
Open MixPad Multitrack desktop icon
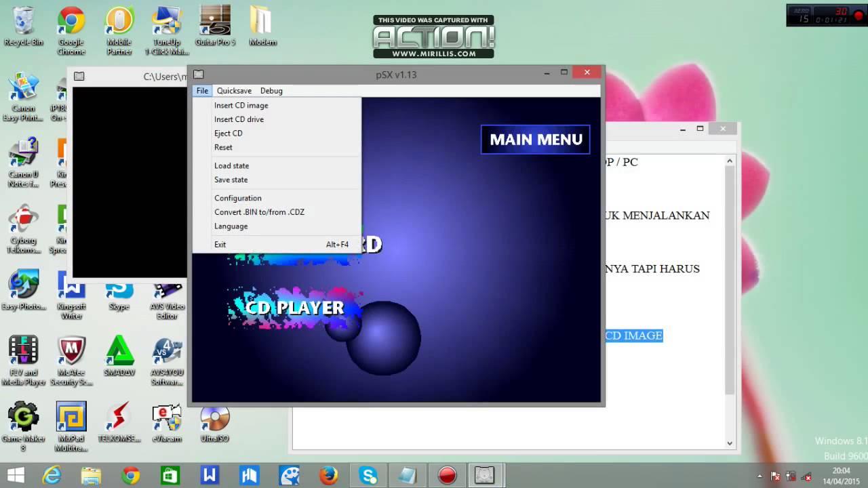(x=71, y=427)
